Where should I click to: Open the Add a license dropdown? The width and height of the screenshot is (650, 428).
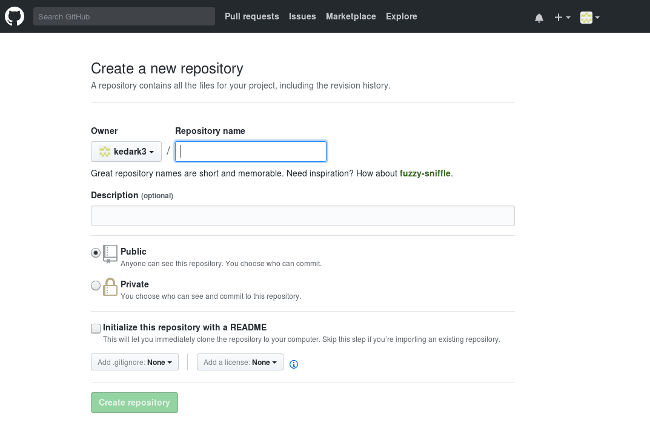point(240,362)
